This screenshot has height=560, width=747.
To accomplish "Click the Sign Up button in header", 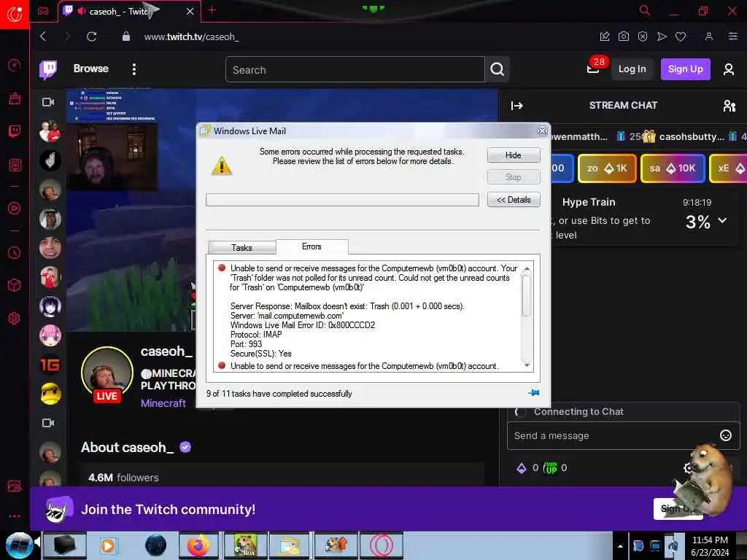I will point(685,69).
